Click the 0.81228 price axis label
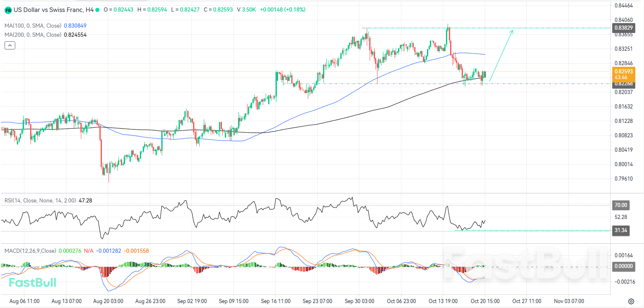The width and height of the screenshot is (644, 308). (624, 120)
